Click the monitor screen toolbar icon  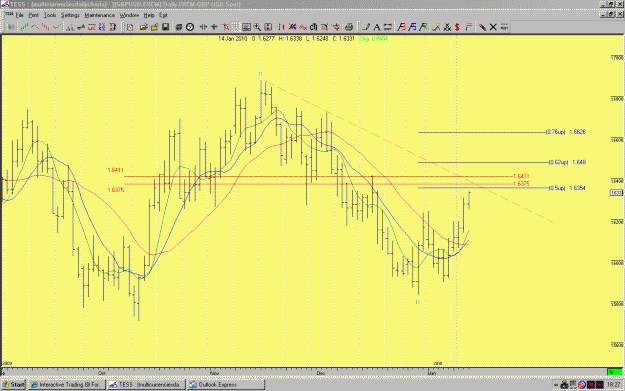click(x=246, y=27)
